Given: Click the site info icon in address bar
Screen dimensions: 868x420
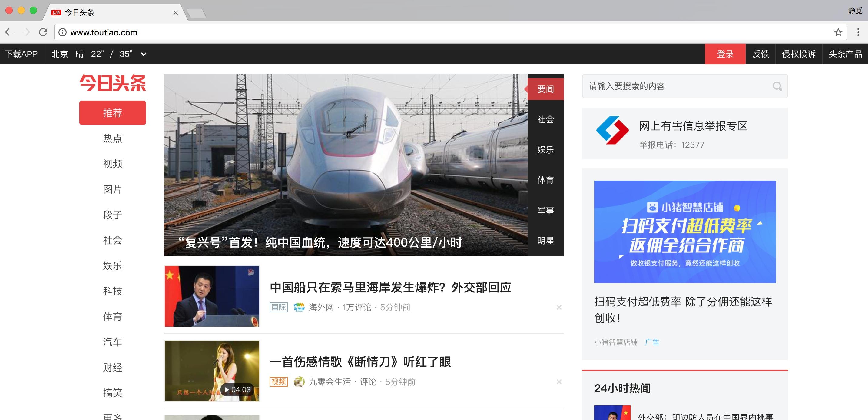Looking at the screenshot, I should click(62, 32).
